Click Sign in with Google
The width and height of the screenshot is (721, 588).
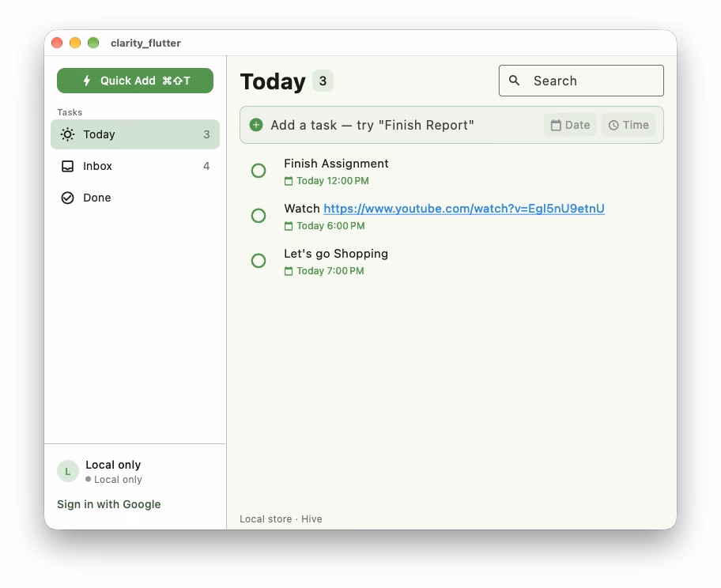coord(109,504)
